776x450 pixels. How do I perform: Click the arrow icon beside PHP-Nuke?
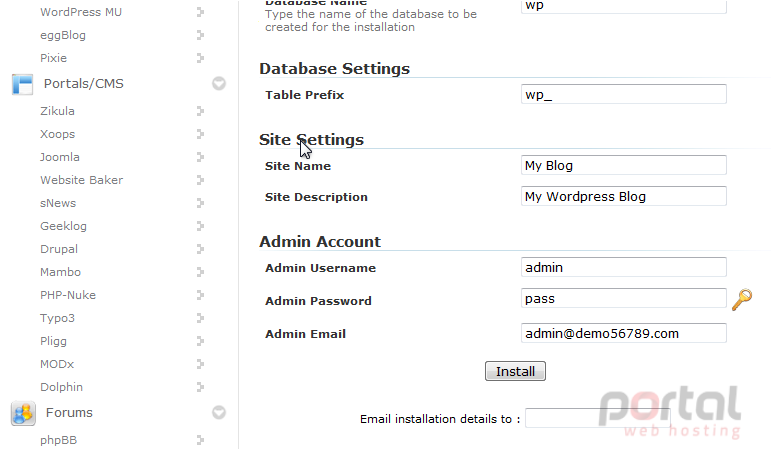click(x=200, y=295)
